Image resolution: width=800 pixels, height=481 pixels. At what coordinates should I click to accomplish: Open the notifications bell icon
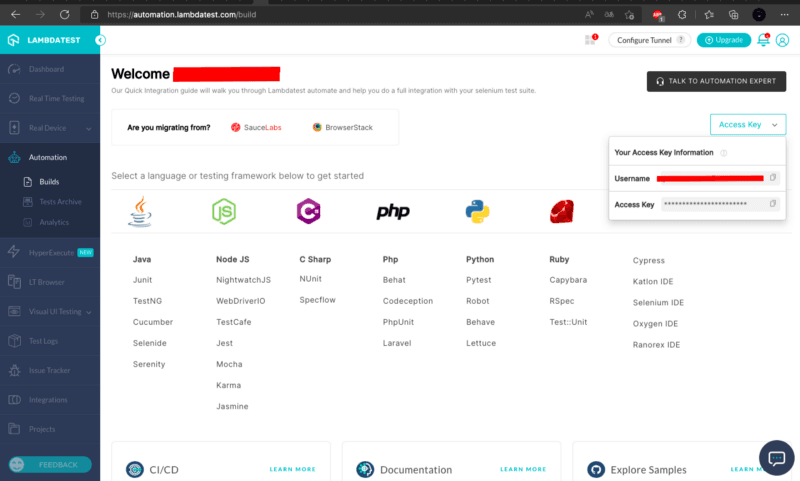[764, 40]
